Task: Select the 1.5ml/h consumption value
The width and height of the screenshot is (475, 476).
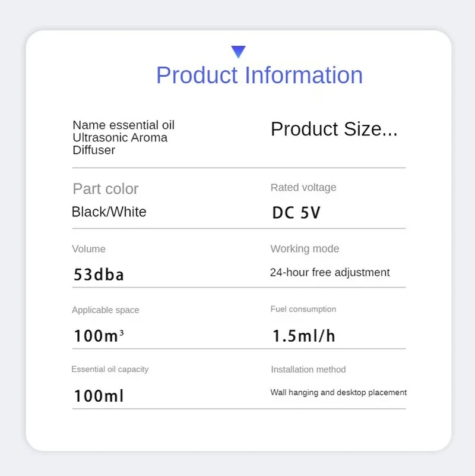Action: (x=303, y=336)
